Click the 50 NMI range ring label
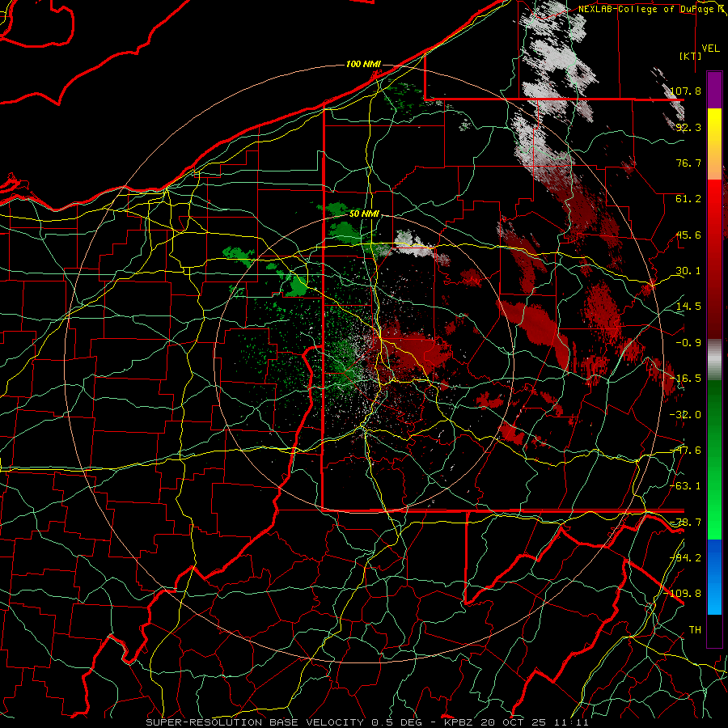728x728 pixels. click(364, 214)
